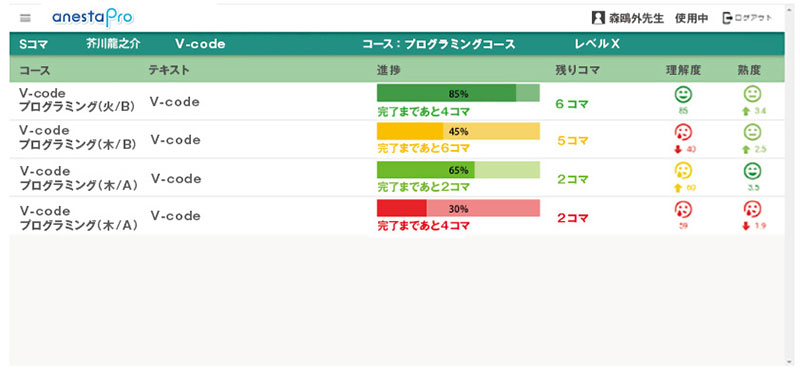Open the V-code プログラミング(火/B) course
Image resolution: width=800 pixels, height=371 pixels.
77,100
